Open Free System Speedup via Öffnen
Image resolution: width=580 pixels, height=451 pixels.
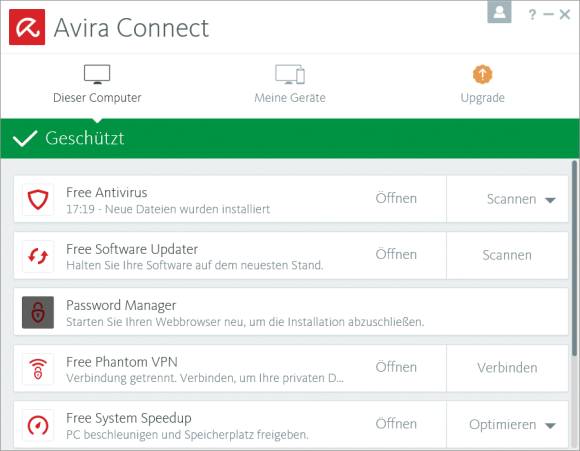[396, 424]
